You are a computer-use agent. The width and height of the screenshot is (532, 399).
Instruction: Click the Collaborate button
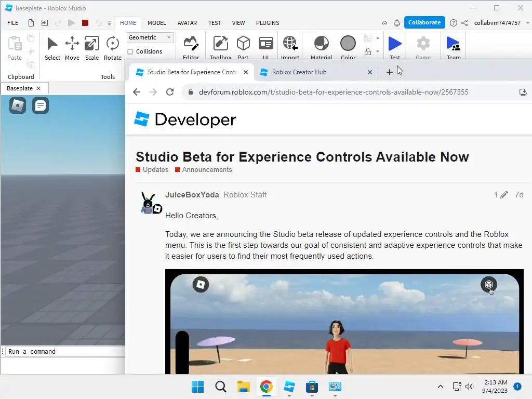tap(424, 22)
